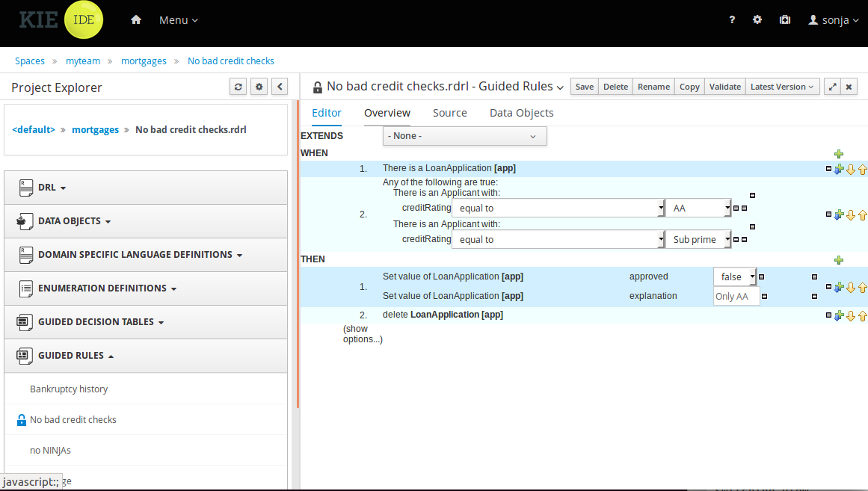Click the explanation text input field

tap(736, 297)
